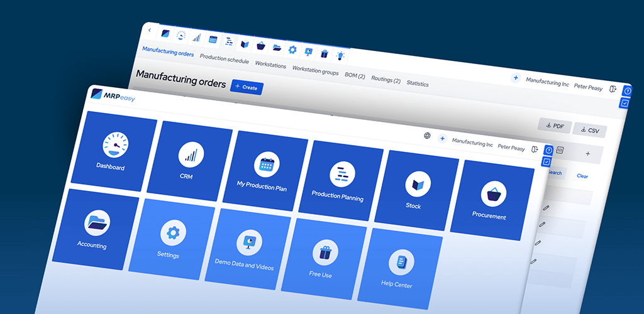Screen dimensions: 644x314
Task: Open the help question-mark icon in the rear window
Action: (x=627, y=91)
